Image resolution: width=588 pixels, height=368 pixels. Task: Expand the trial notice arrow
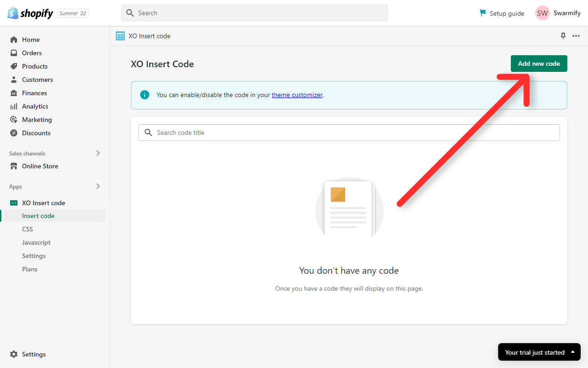[573, 352]
